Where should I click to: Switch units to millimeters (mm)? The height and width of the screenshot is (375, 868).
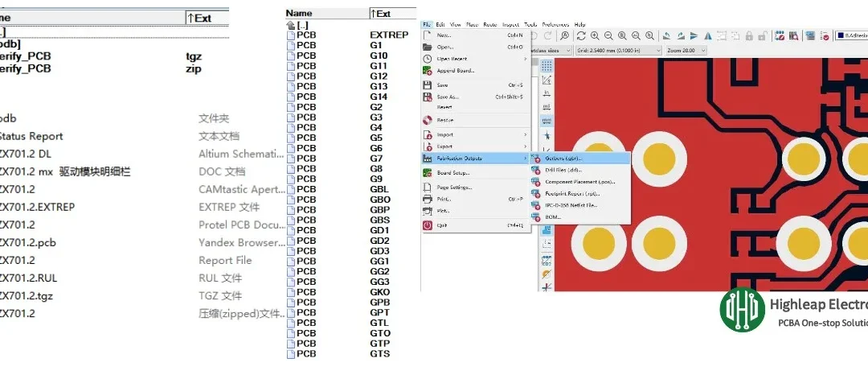point(547,121)
